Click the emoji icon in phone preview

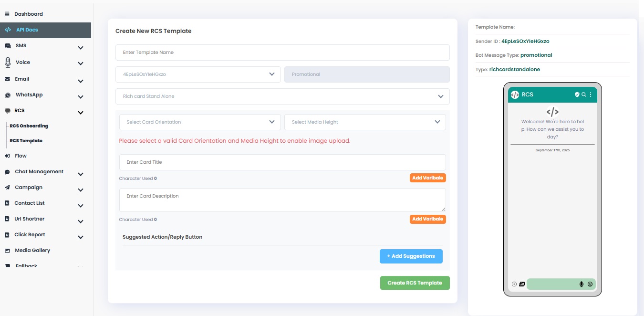pos(590,284)
